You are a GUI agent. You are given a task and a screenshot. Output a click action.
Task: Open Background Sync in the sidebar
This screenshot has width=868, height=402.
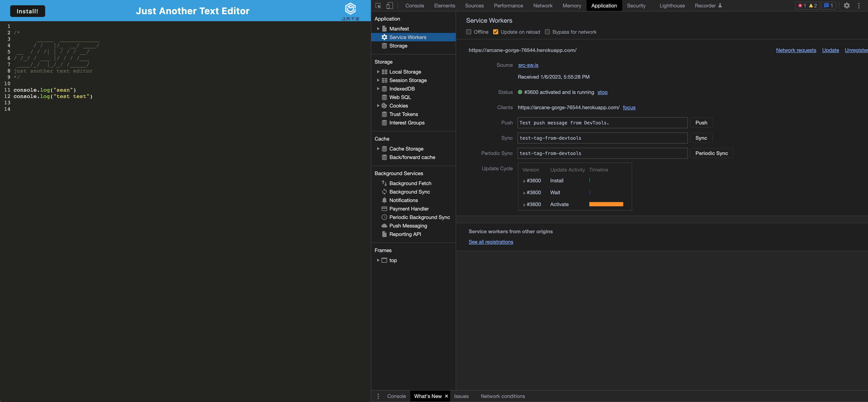409,192
